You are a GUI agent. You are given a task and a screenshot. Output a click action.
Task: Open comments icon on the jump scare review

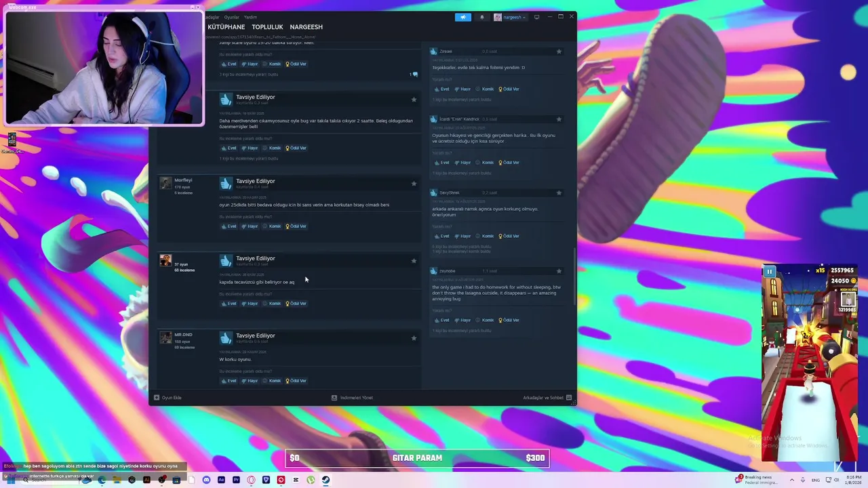click(x=414, y=74)
